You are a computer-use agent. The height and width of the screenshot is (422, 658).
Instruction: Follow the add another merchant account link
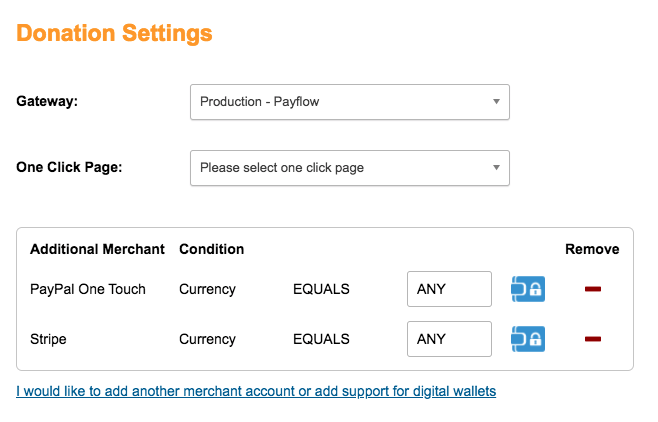pos(256,391)
